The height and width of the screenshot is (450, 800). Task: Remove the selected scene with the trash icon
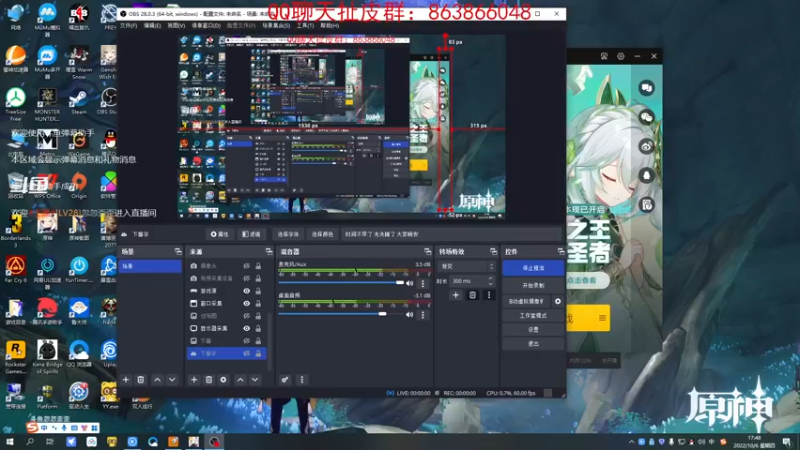click(x=141, y=380)
